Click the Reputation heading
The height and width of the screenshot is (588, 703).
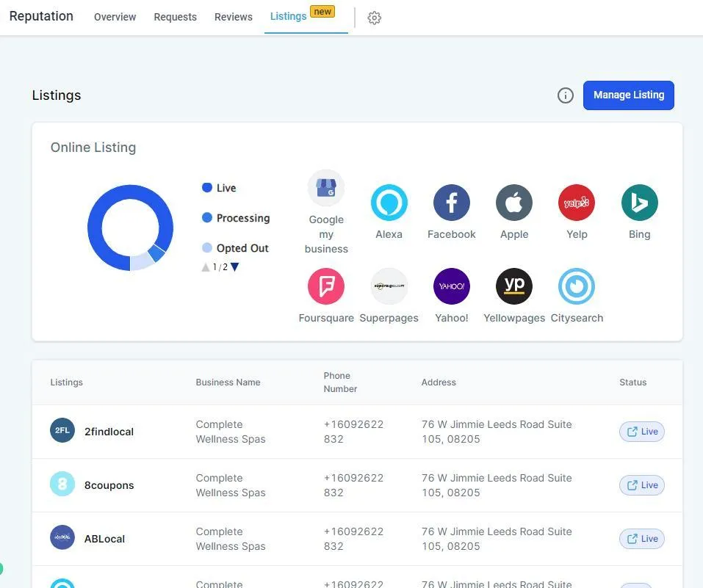tap(41, 16)
